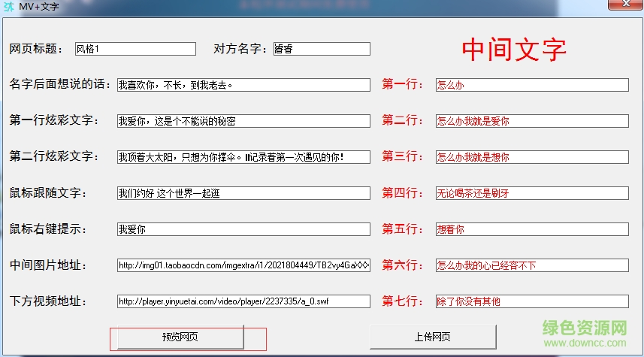Viewport: 644px width, 357px height.
Task: Select the 中间图片地址 URL field
Action: point(243,265)
